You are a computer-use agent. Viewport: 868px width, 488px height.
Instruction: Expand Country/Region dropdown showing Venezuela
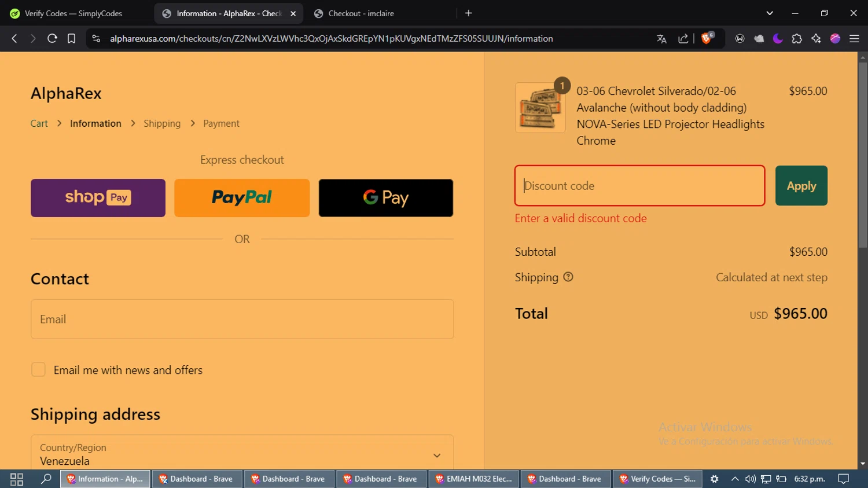tap(242, 454)
